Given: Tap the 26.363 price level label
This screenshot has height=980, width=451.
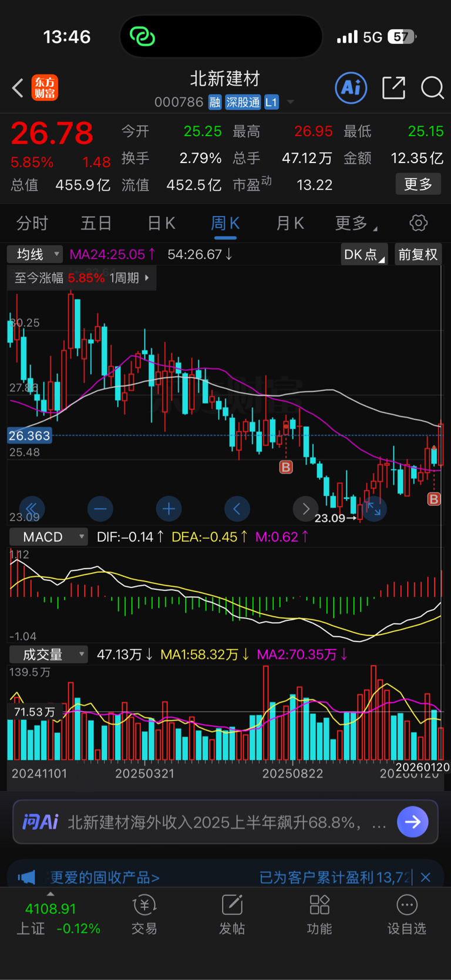Looking at the screenshot, I should coord(29,435).
